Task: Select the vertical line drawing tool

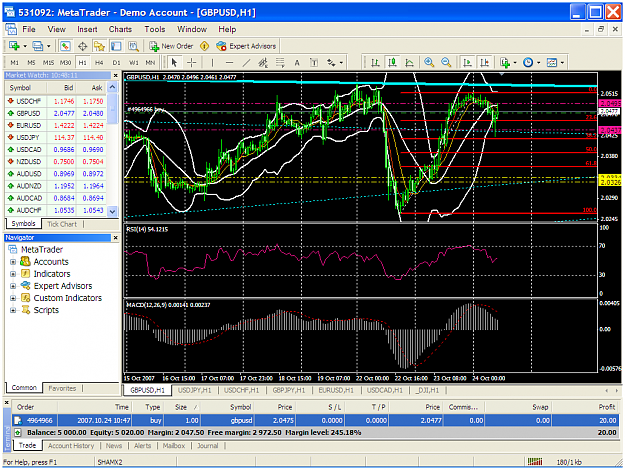Action: coord(212,63)
